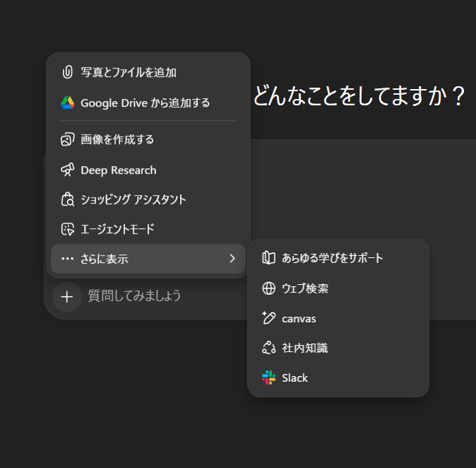Select the 写真とファイルを追加 option
Screen dimensions: 476x468
click(129, 72)
